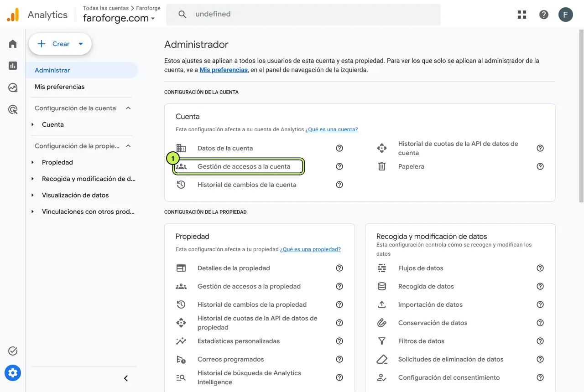Click the help icon for Historial de cambios de la cuenta

point(339,185)
